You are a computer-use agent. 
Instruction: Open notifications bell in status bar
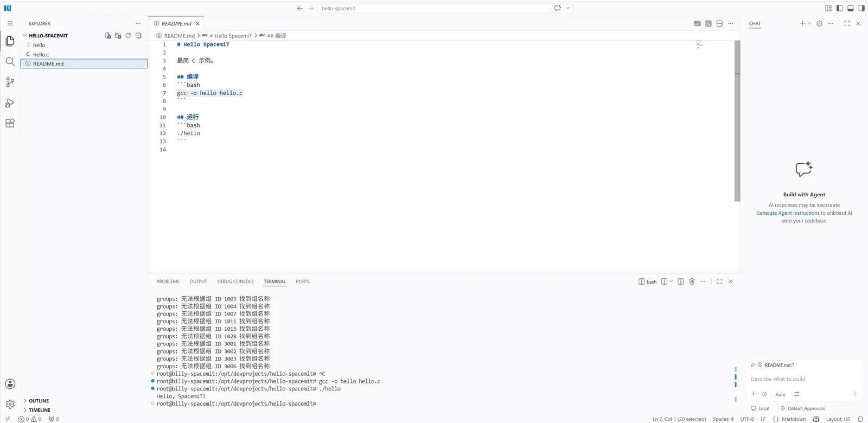point(860,419)
